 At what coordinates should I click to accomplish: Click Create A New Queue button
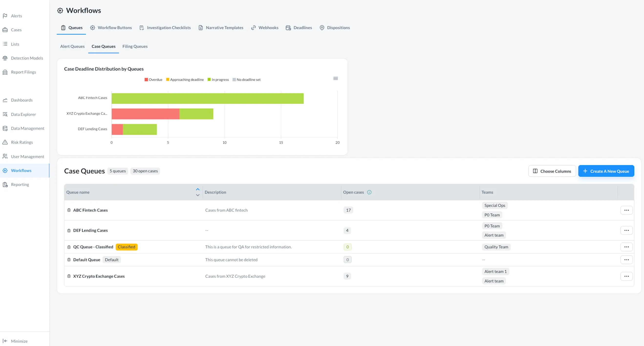click(x=606, y=171)
